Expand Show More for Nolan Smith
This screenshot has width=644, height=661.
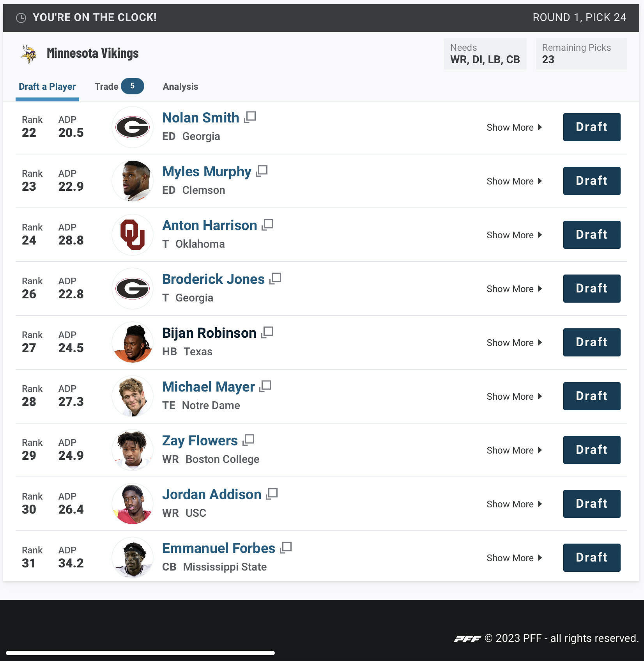click(514, 128)
